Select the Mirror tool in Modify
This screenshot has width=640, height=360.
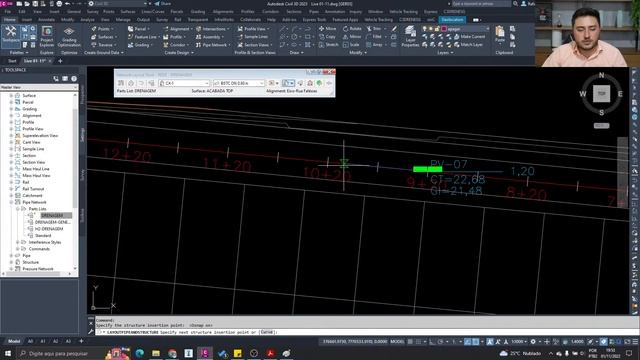pyautogui.click(x=352, y=37)
